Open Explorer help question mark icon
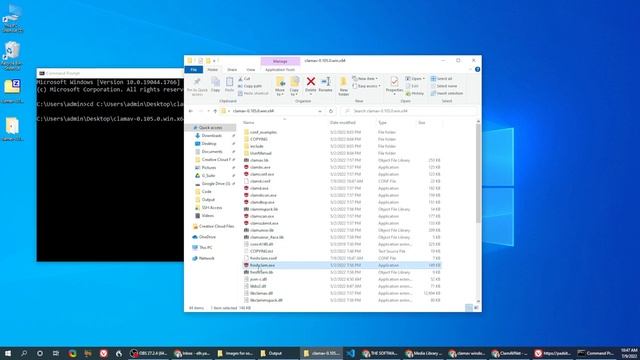This screenshot has height=360, width=640. (477, 69)
